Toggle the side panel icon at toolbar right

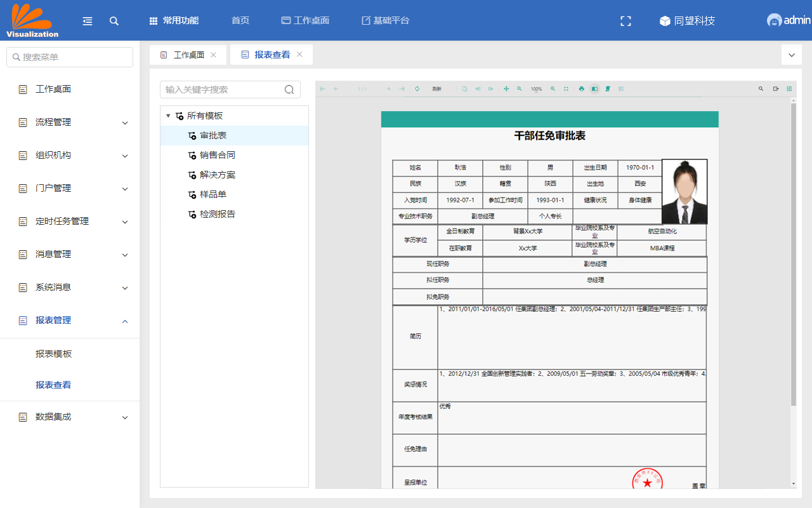tap(789, 89)
